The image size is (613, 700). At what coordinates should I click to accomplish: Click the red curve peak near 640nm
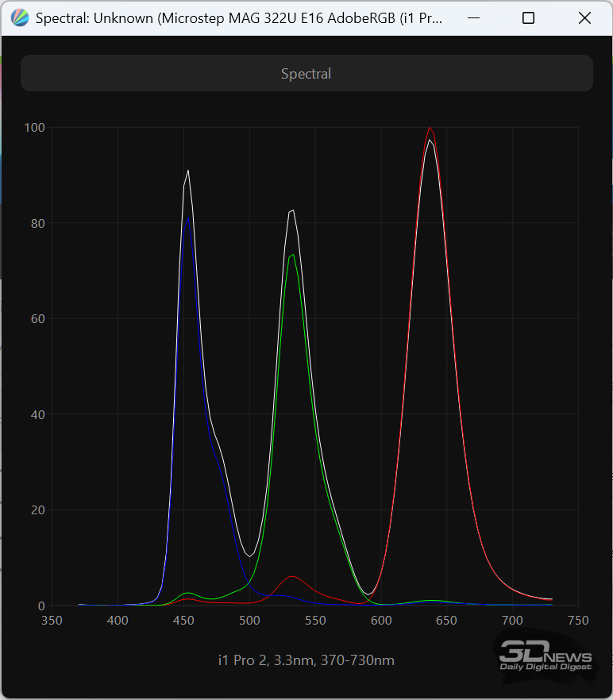pyautogui.click(x=430, y=128)
